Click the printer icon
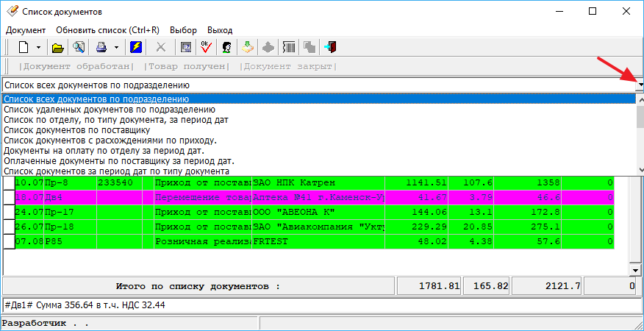This screenshot has height=331, width=644. [x=100, y=47]
